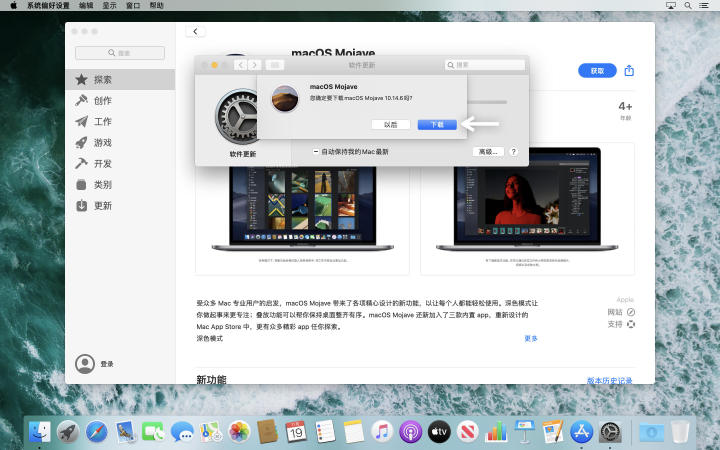720x450 pixels.
Task: Open the 显示 (View) menu
Action: click(109, 6)
